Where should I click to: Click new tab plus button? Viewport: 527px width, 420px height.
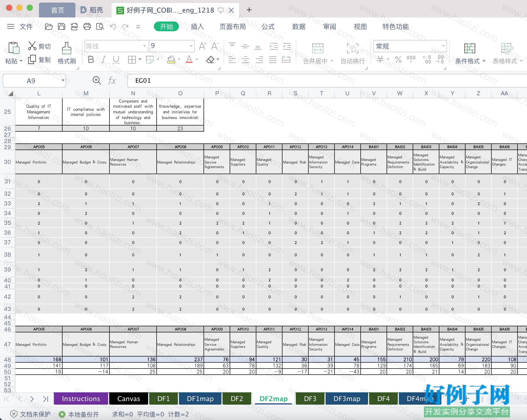(249, 10)
